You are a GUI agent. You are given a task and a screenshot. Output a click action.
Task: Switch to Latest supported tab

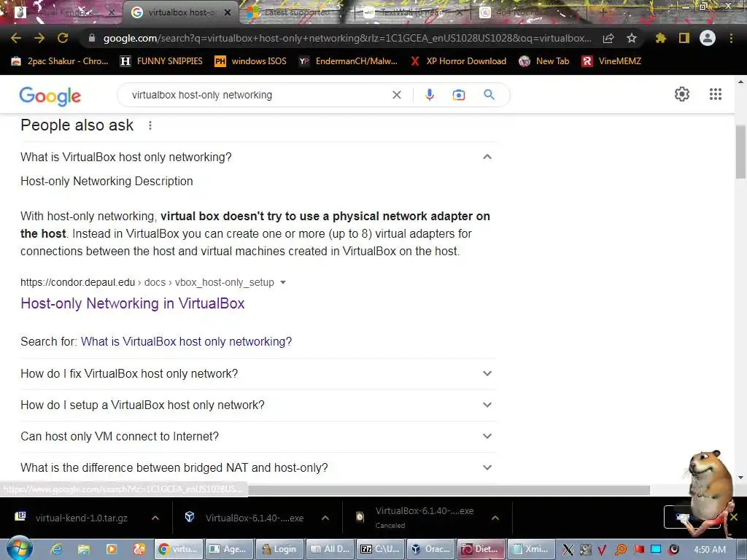click(295, 12)
